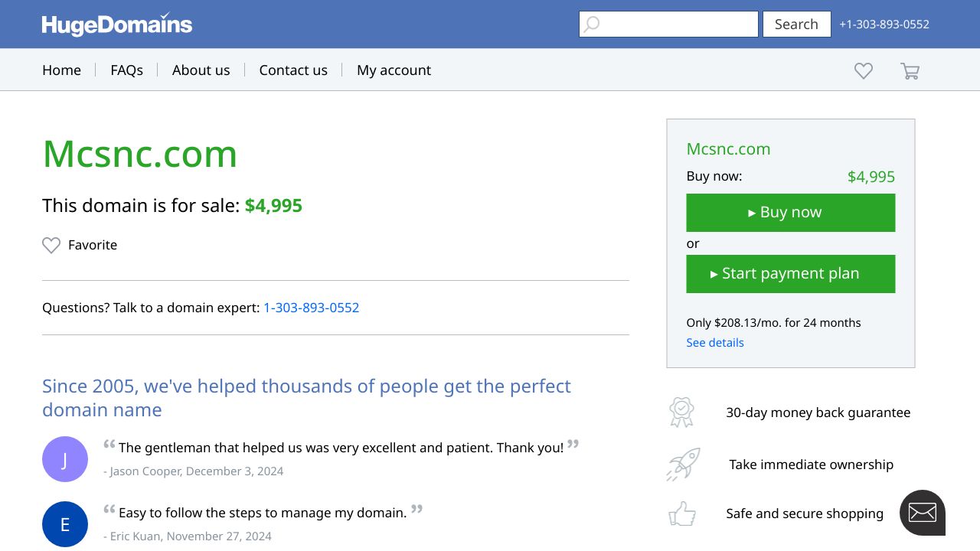Navigate to Contact us
Viewport: 980px width, 551px height.
click(x=293, y=70)
